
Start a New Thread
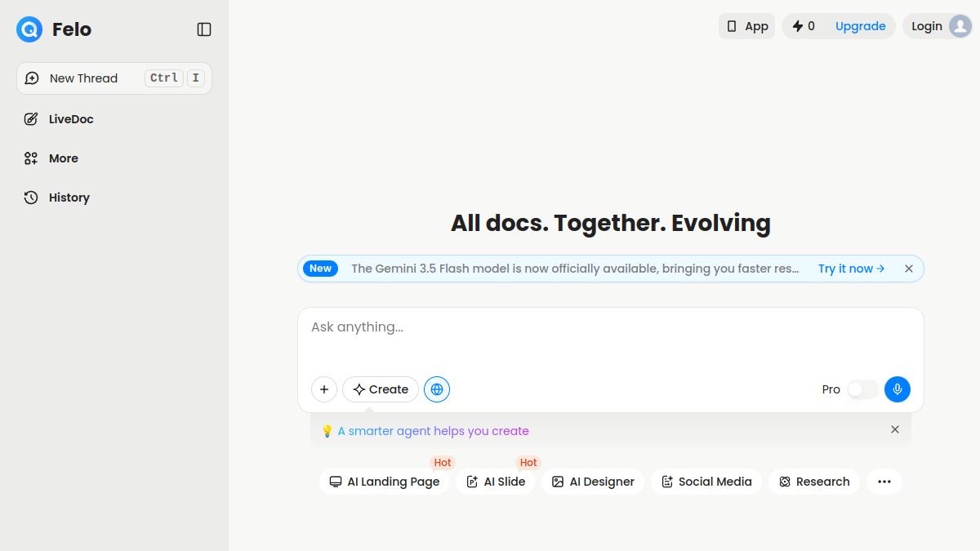[x=114, y=78]
